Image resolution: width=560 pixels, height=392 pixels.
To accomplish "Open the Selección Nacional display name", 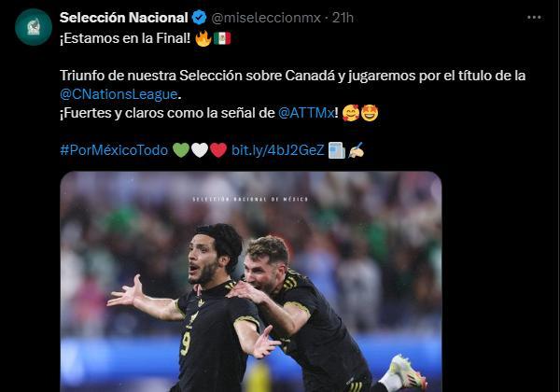I will point(123,18).
